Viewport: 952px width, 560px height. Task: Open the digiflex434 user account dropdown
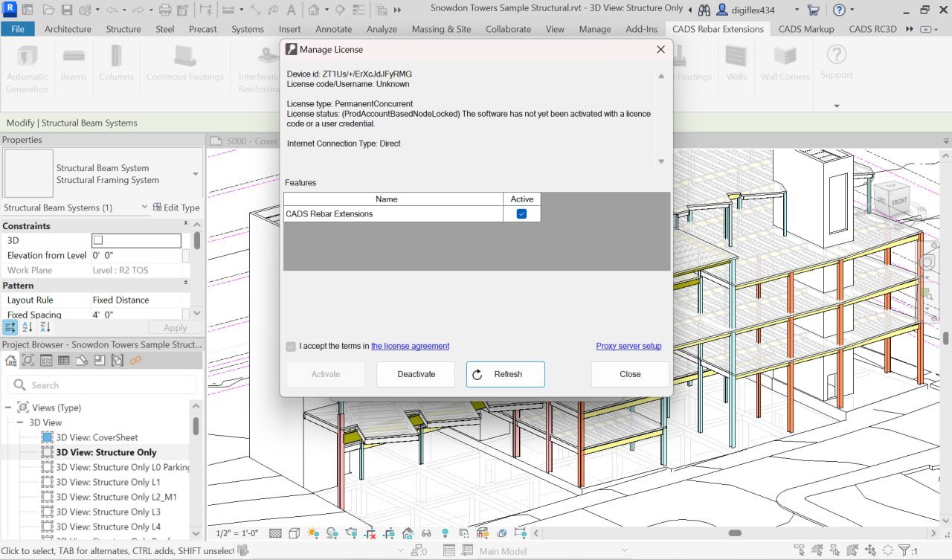point(797,10)
